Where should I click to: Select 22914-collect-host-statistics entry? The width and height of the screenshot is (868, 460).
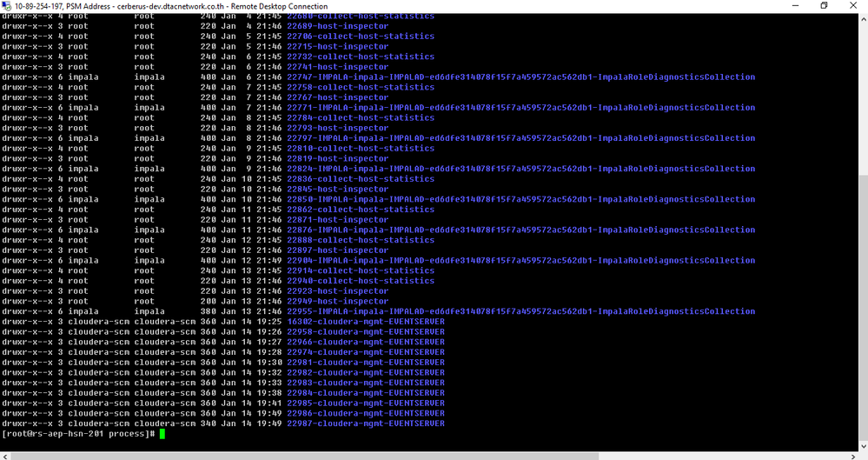tap(361, 270)
